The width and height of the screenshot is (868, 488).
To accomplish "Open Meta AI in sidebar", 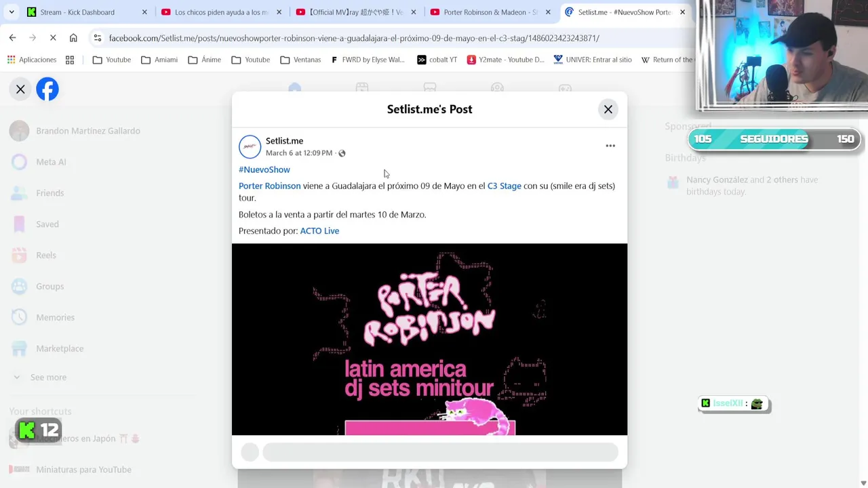I will pyautogui.click(x=51, y=162).
